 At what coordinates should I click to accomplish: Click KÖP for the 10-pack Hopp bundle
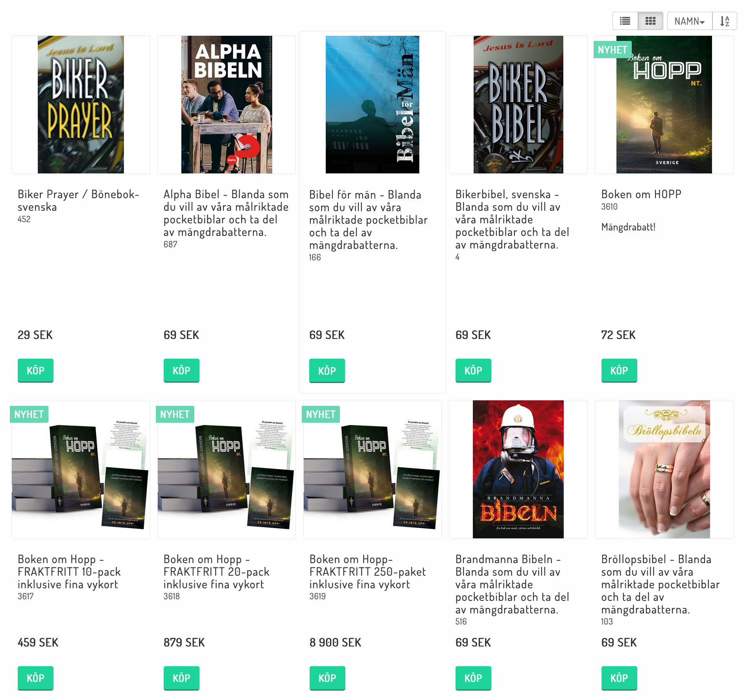(x=35, y=678)
